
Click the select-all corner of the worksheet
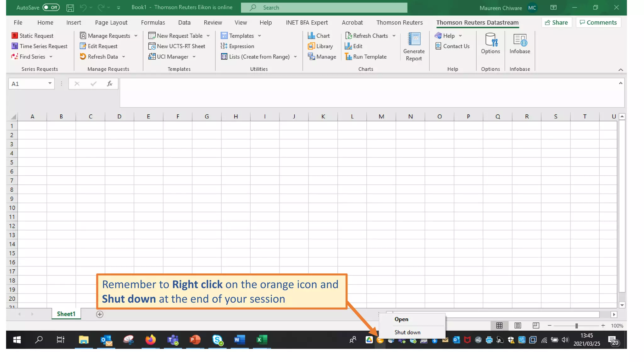13,117
